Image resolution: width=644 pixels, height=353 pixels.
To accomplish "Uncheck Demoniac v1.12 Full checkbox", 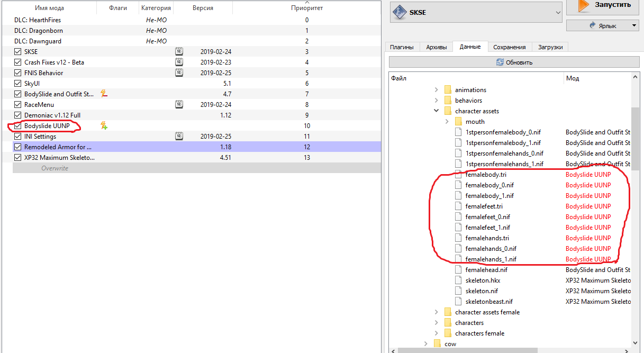I will pos(18,115).
